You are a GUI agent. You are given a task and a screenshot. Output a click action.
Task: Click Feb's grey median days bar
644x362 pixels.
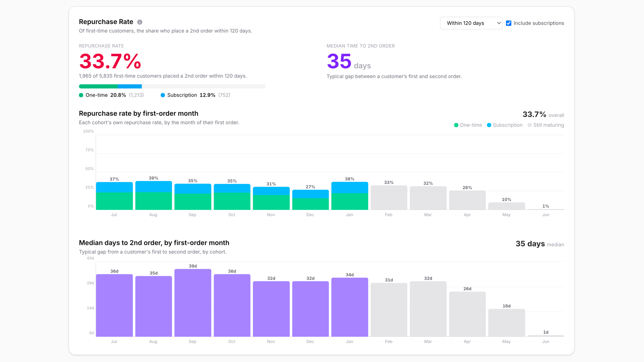pyautogui.click(x=389, y=310)
